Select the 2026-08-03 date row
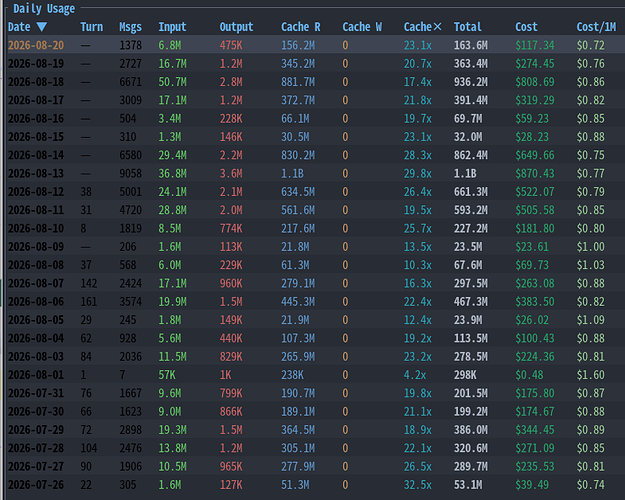Viewport: 625px width, 500px height. (316, 357)
